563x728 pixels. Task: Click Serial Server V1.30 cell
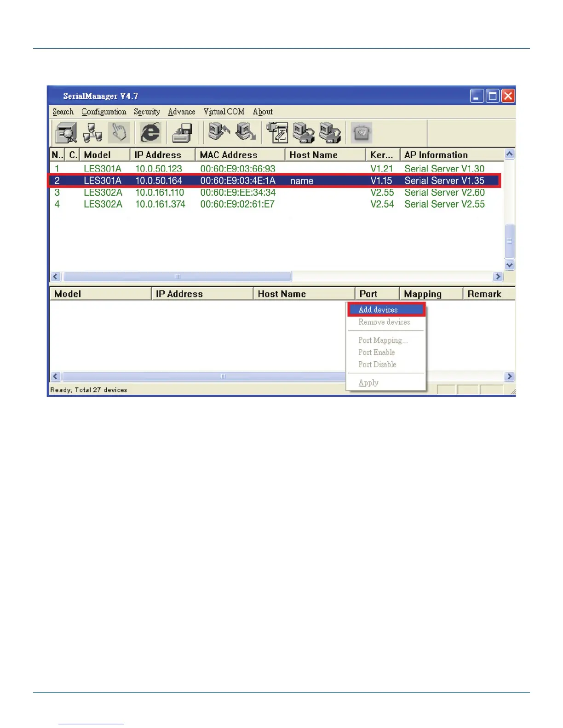444,169
